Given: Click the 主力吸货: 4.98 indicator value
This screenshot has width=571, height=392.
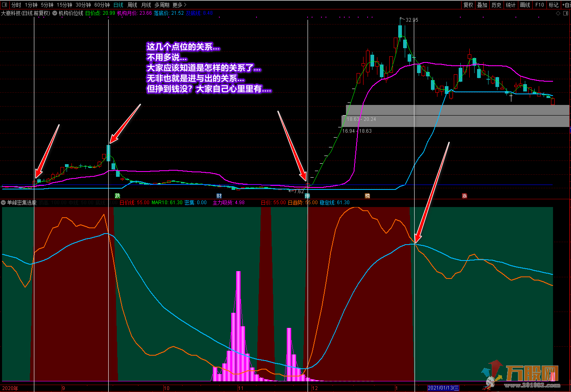Looking at the screenshot, I should (x=228, y=203).
